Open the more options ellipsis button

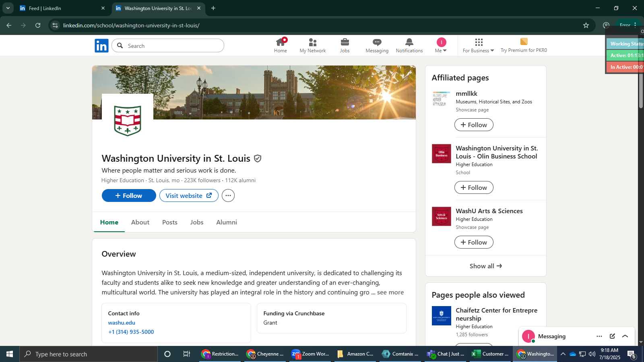coord(228,195)
